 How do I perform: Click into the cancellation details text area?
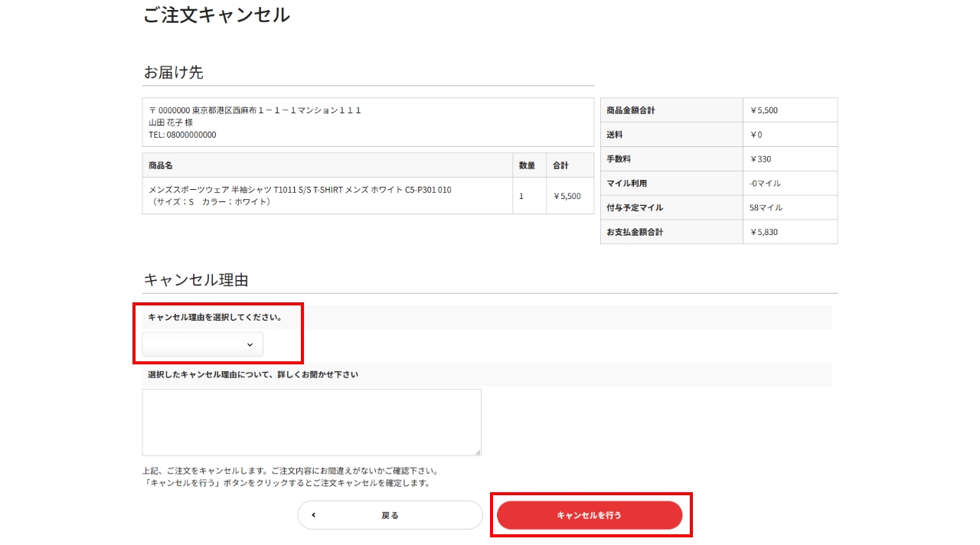click(311, 422)
